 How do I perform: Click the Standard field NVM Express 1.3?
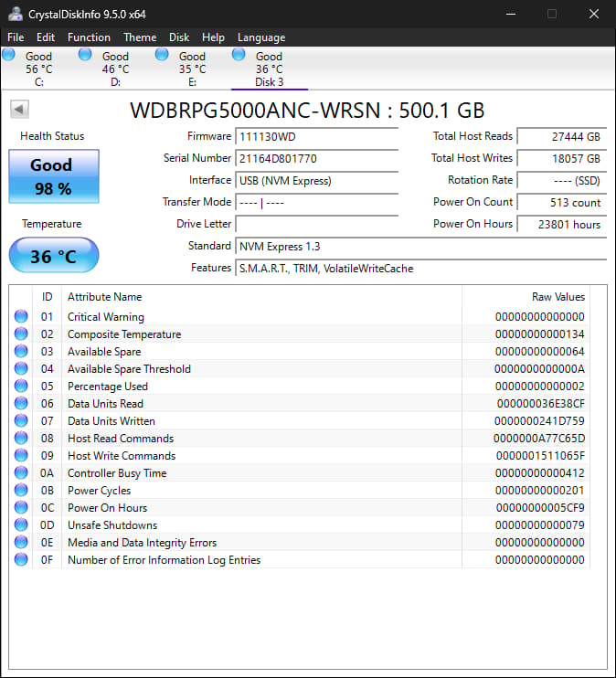[x=421, y=246]
